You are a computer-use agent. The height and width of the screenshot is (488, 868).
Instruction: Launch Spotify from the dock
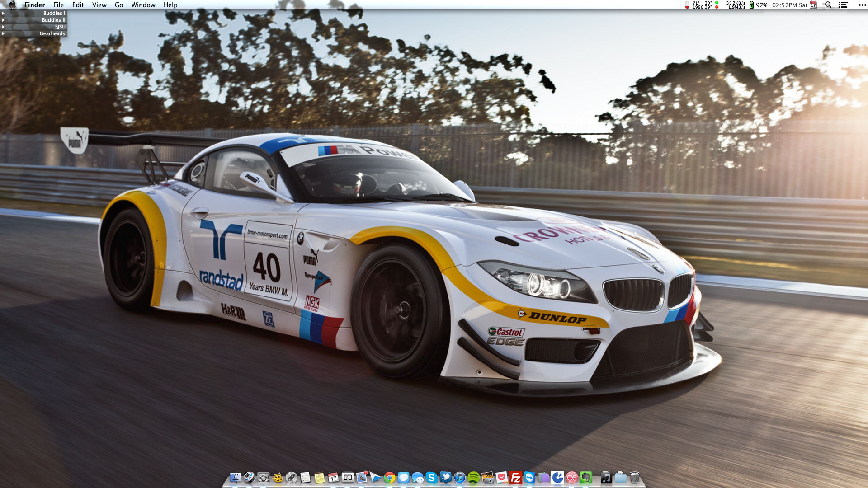point(473,478)
